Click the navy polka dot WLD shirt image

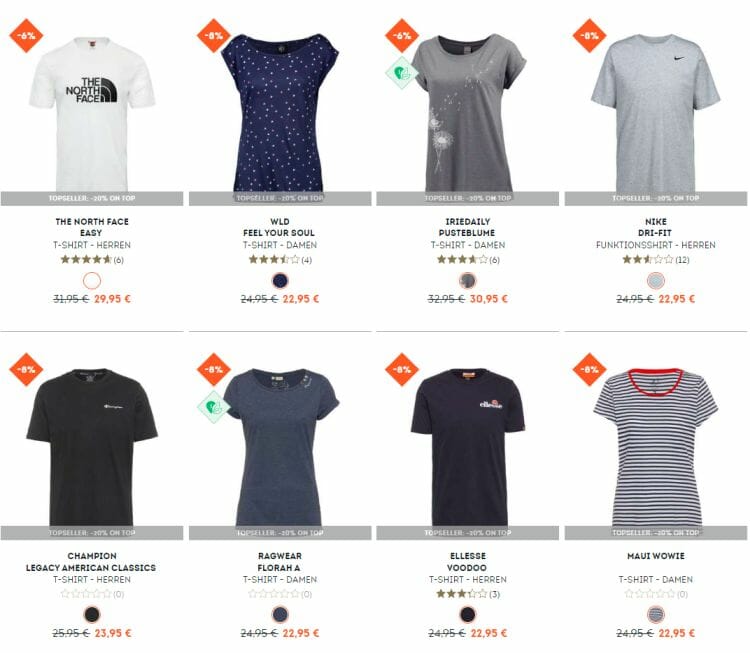pos(280,112)
